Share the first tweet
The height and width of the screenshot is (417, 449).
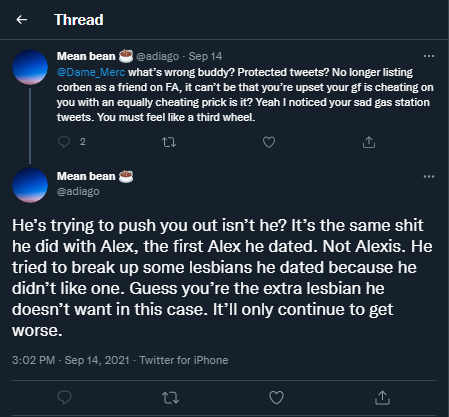point(369,142)
